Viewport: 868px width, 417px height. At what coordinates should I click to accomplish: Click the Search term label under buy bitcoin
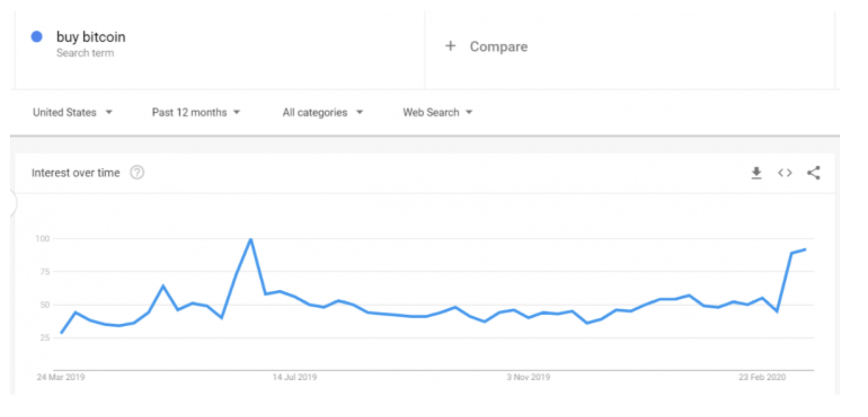(86, 53)
